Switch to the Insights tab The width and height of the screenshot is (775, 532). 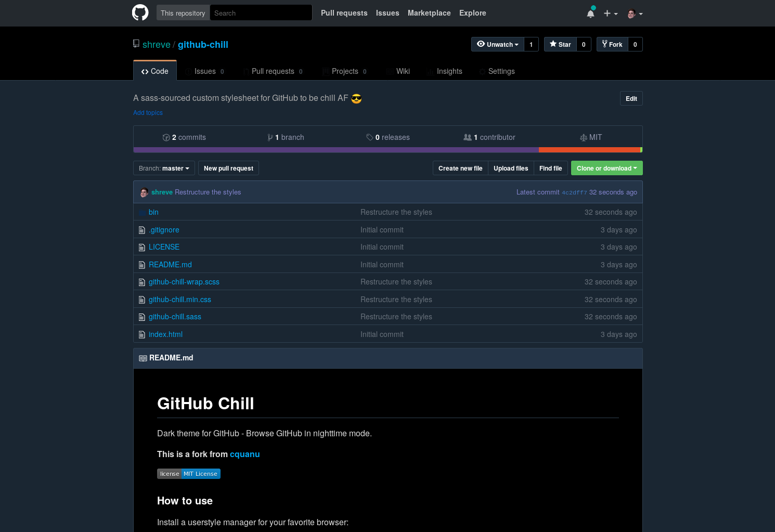pos(444,71)
